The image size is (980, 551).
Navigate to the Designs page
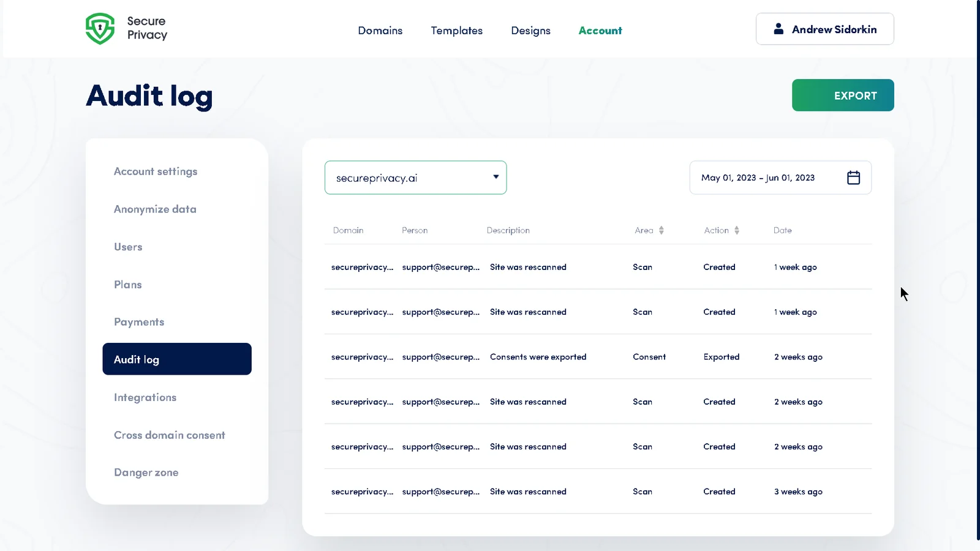click(x=530, y=30)
